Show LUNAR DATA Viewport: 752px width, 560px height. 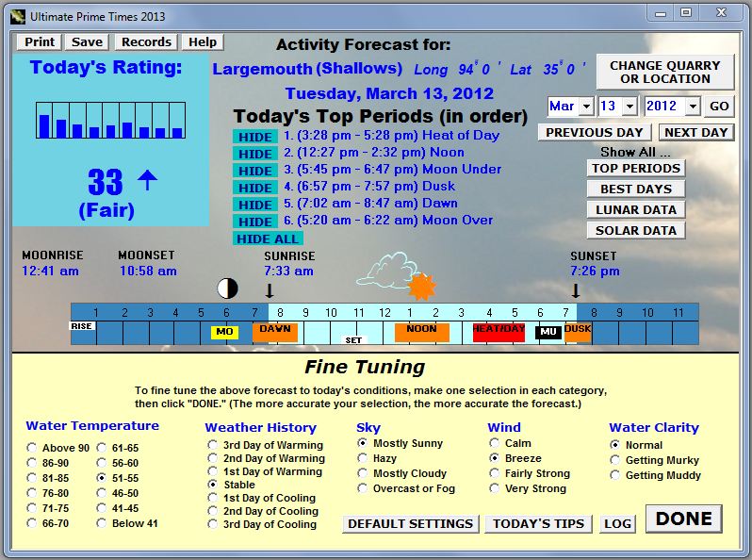(x=636, y=209)
